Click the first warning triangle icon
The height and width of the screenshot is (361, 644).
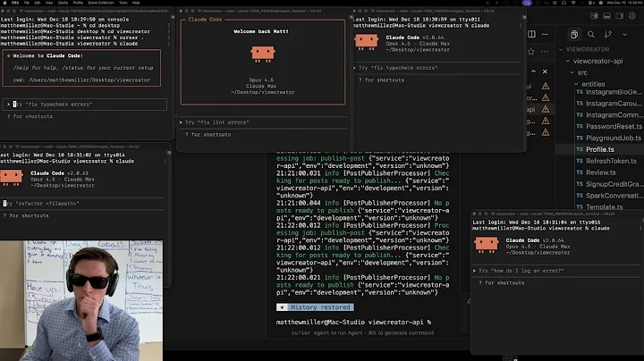tap(546, 86)
